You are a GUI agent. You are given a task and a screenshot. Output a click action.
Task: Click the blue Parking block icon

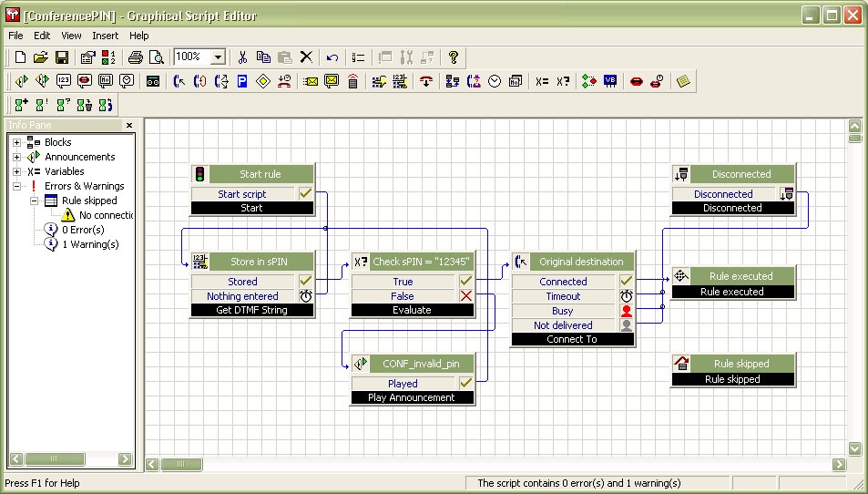coord(242,81)
